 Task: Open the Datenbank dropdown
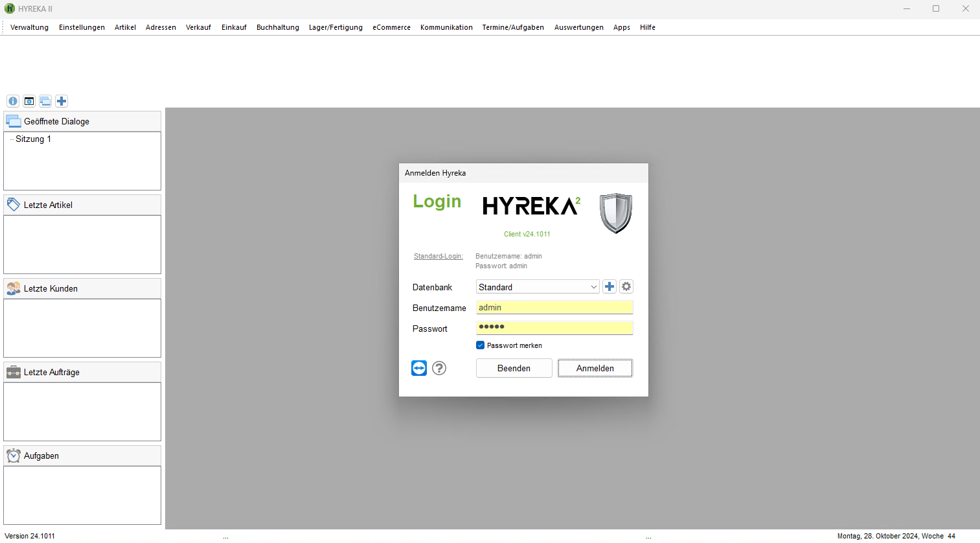click(538, 286)
